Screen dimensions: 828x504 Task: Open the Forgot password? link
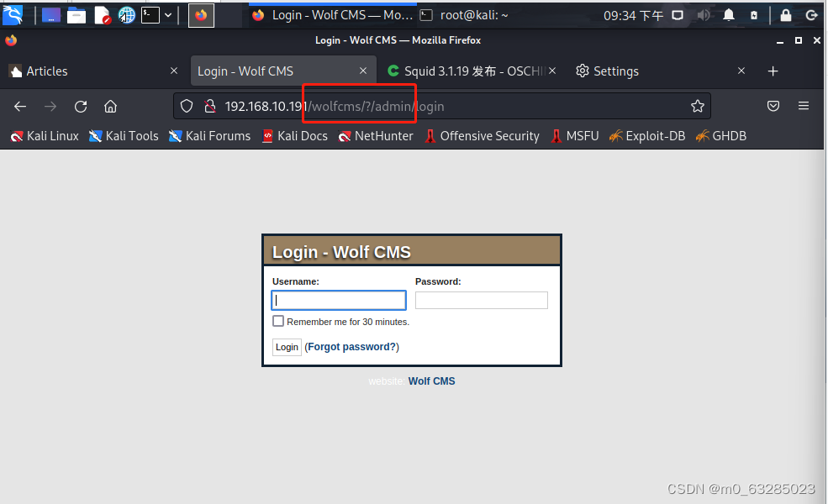tap(351, 347)
